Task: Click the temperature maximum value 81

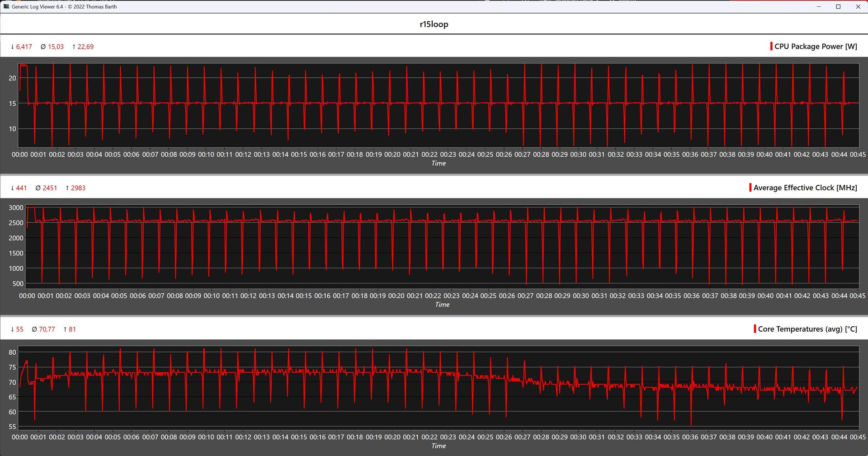Action: (72, 329)
